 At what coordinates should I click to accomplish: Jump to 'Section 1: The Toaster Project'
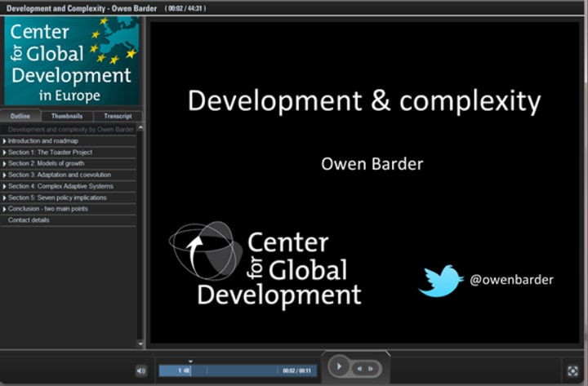point(69,152)
